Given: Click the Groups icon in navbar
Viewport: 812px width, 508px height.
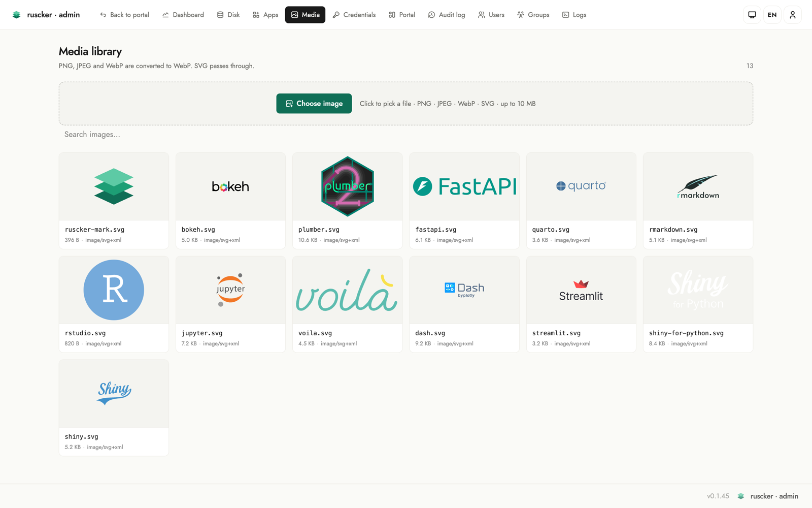Looking at the screenshot, I should click(521, 15).
